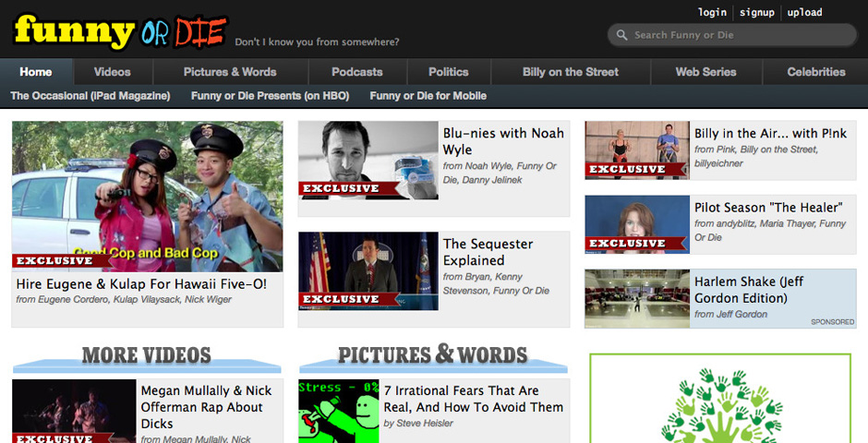Open the upload link

804,12
